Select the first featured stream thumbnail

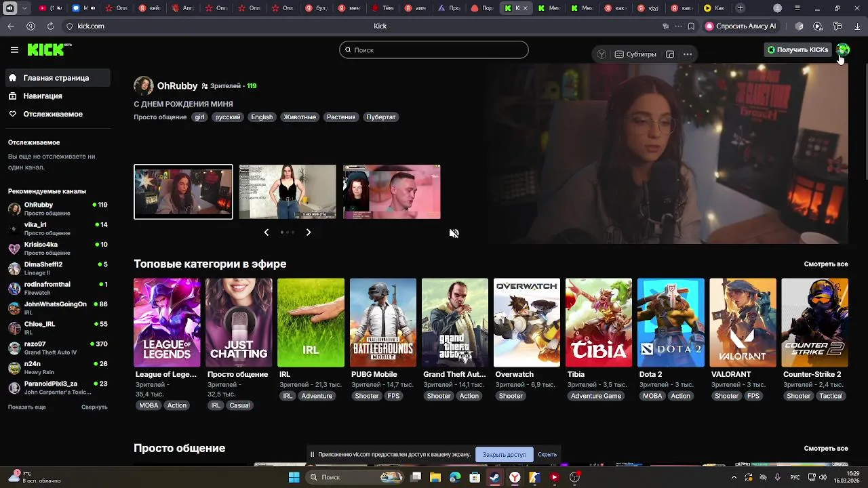[x=183, y=192]
